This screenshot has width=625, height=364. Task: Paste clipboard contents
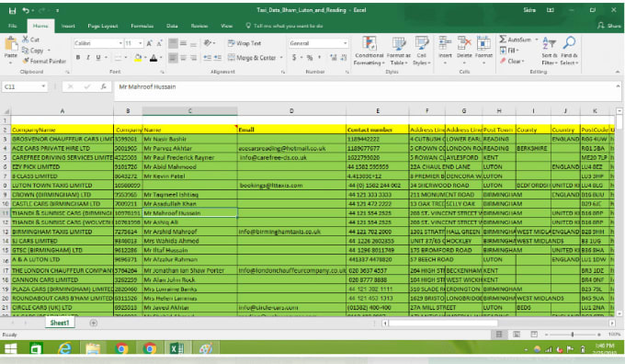click(x=11, y=48)
